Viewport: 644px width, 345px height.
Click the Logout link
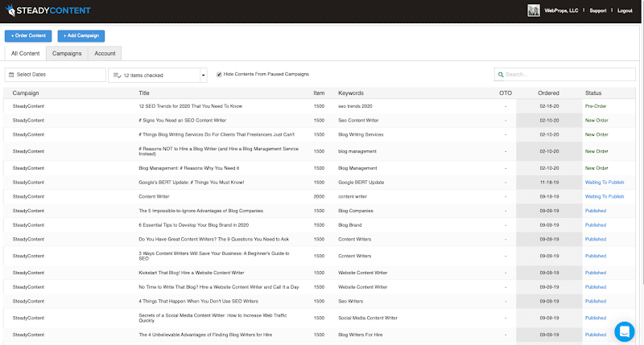click(625, 10)
